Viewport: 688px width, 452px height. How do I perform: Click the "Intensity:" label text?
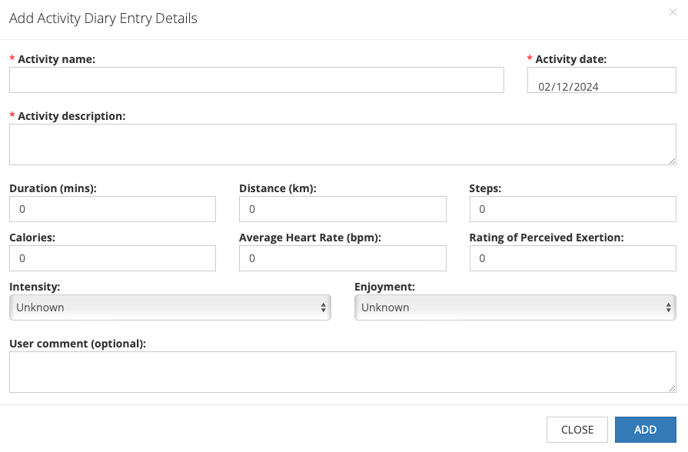34,286
